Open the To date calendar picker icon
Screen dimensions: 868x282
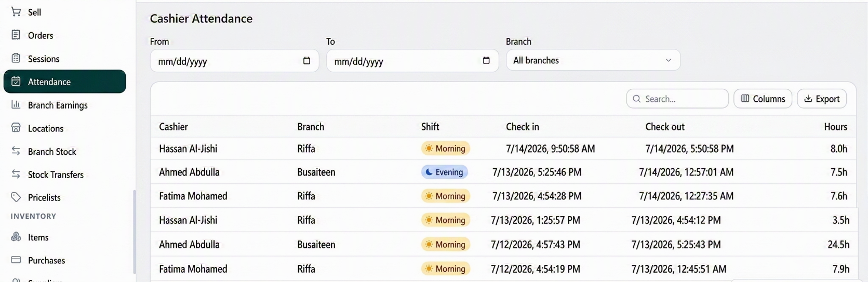(486, 61)
